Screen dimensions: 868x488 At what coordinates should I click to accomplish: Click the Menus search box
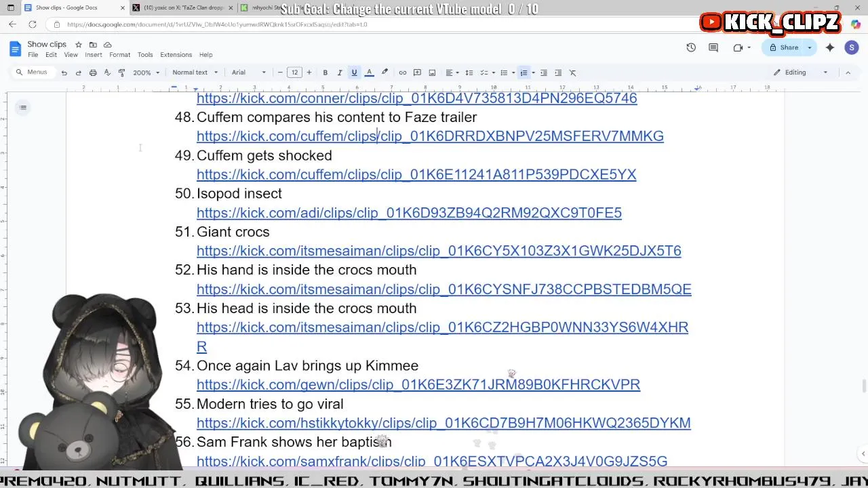pos(33,73)
